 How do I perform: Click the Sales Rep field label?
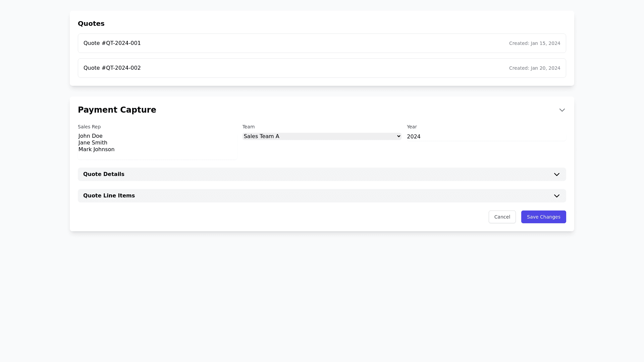[89, 127]
